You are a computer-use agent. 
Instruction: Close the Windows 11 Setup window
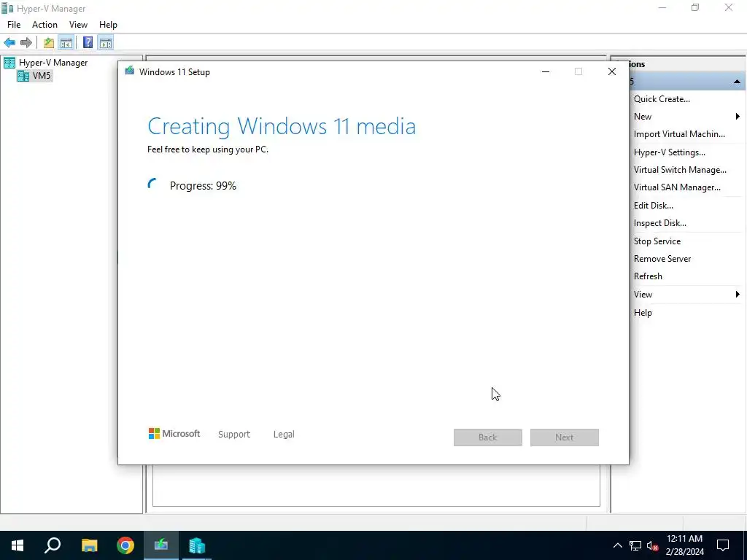612,72
